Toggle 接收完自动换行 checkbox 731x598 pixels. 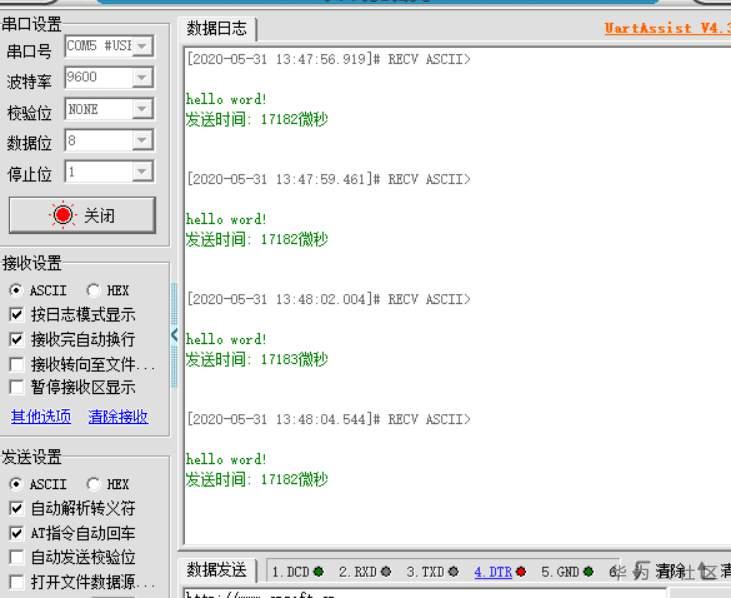(x=16, y=339)
